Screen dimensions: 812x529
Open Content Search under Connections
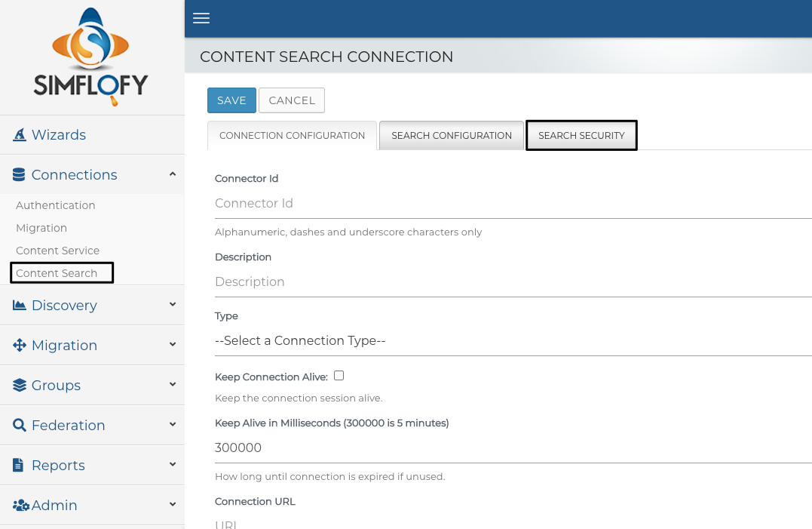(57, 273)
